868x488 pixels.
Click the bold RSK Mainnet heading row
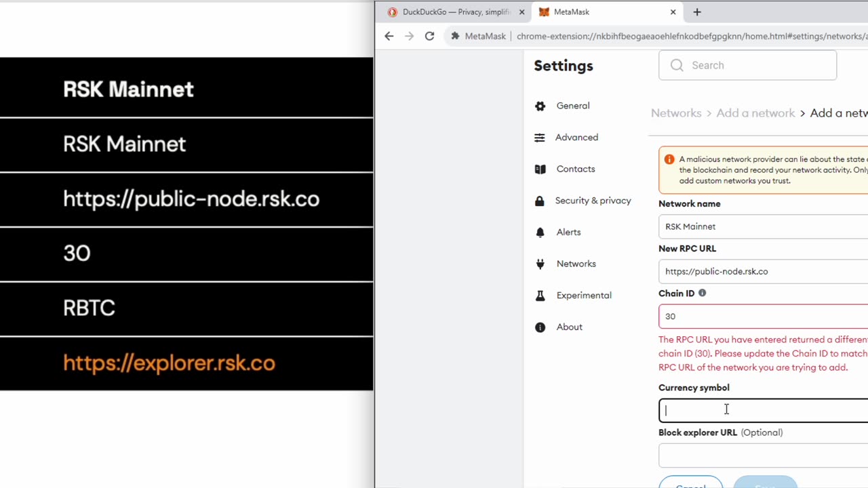pos(186,88)
